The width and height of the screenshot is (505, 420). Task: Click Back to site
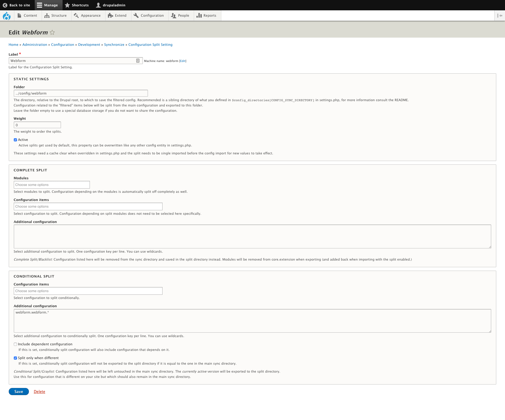pyautogui.click(x=17, y=5)
